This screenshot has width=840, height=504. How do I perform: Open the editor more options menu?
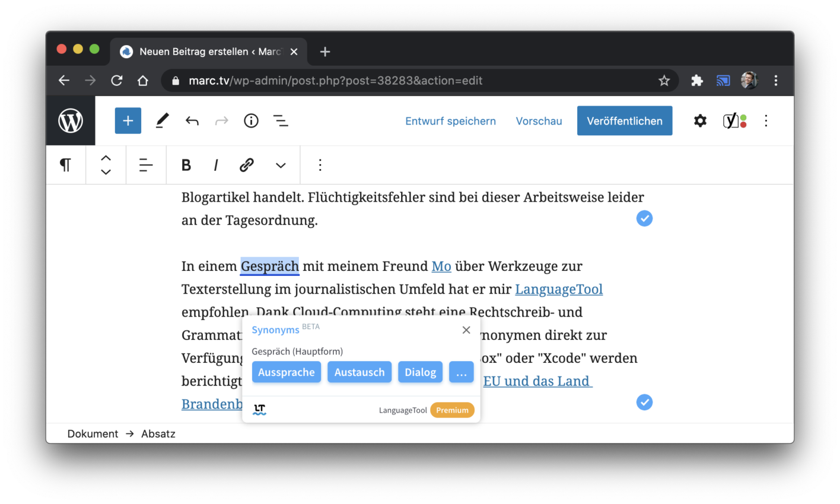[x=766, y=120]
